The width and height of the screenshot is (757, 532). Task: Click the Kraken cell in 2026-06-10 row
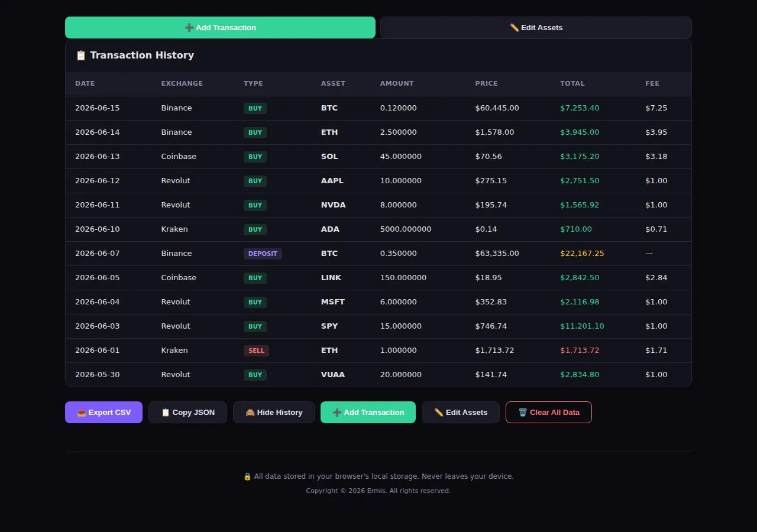pyautogui.click(x=174, y=229)
